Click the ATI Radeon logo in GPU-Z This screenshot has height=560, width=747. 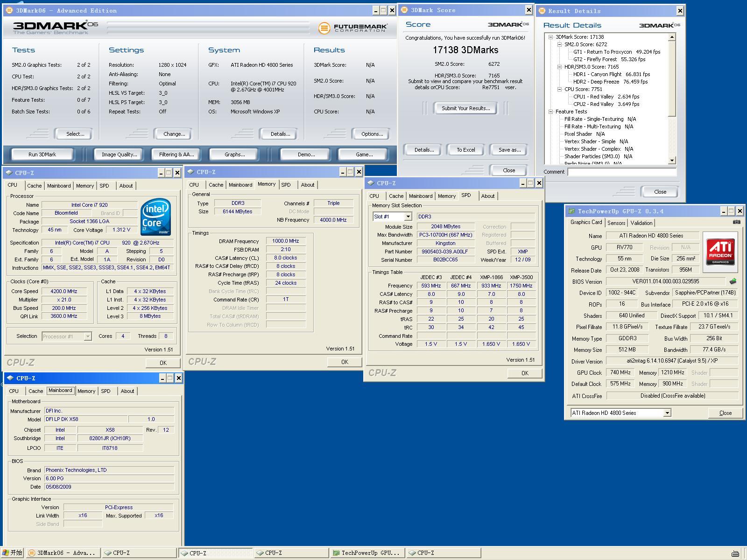click(720, 252)
